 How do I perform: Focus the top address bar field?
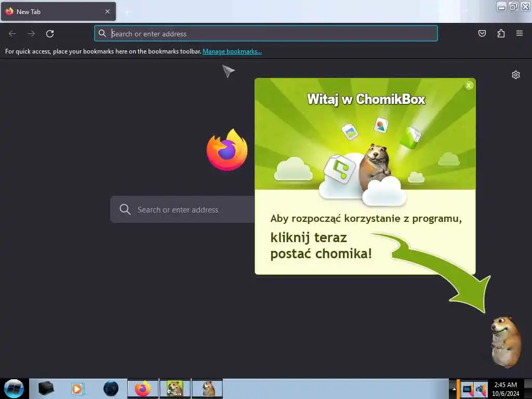tap(265, 33)
